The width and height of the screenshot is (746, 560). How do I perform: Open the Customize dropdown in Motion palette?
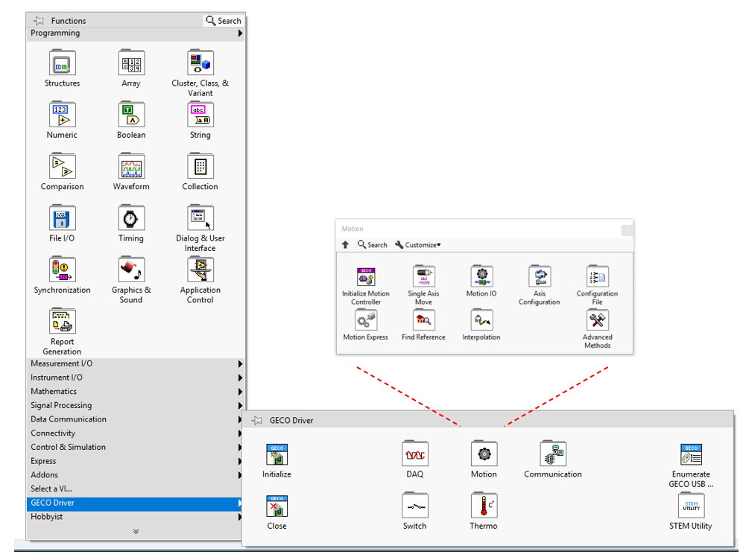417,245
